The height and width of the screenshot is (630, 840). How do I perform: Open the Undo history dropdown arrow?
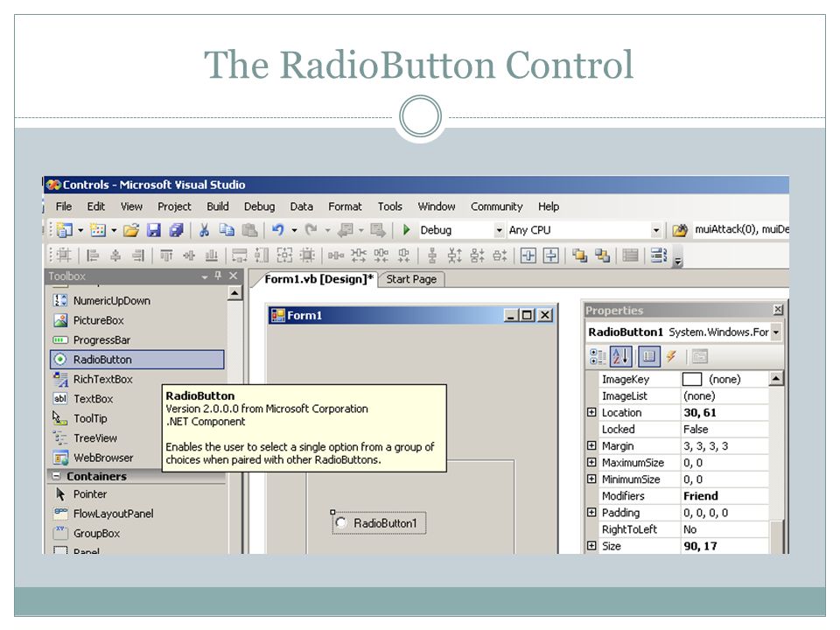pos(294,231)
